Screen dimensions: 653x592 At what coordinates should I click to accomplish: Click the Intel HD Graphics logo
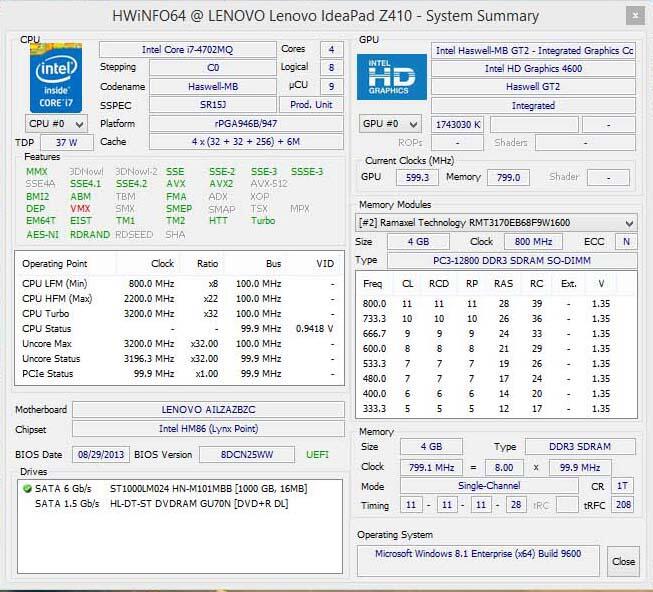pos(392,76)
